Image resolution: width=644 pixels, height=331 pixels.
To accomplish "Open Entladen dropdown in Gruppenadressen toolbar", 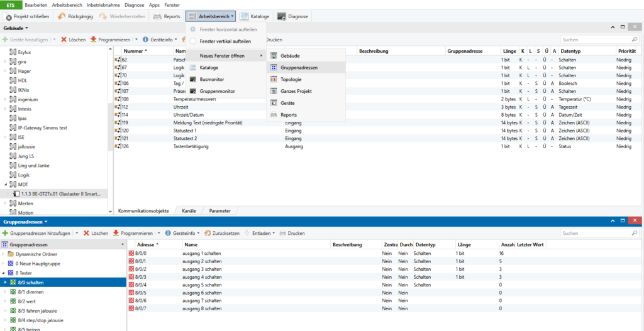I will coord(260,233).
